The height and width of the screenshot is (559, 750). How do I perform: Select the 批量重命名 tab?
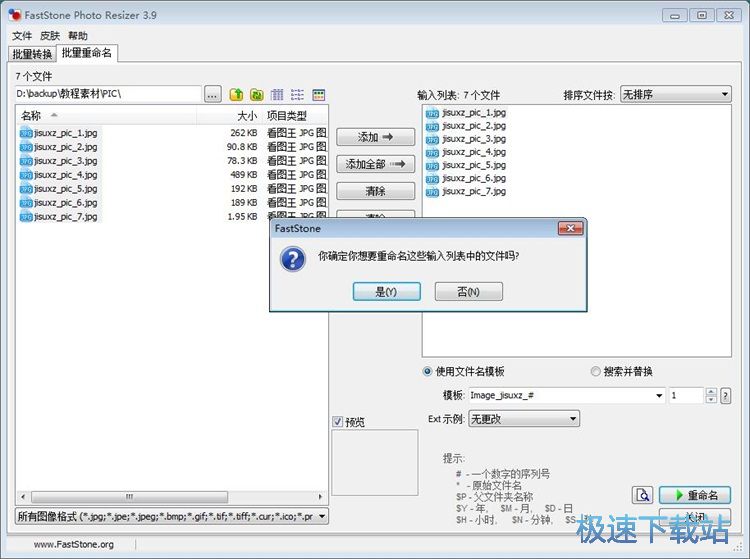tap(87, 53)
